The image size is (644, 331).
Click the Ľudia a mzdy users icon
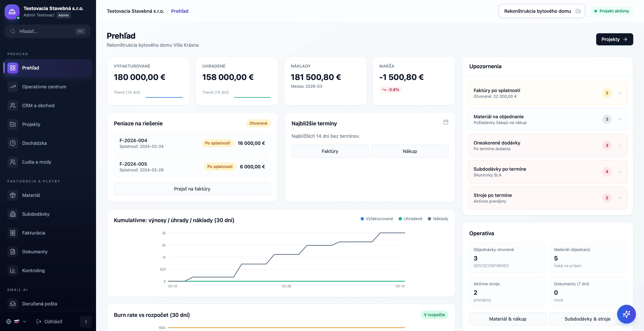coord(13,162)
